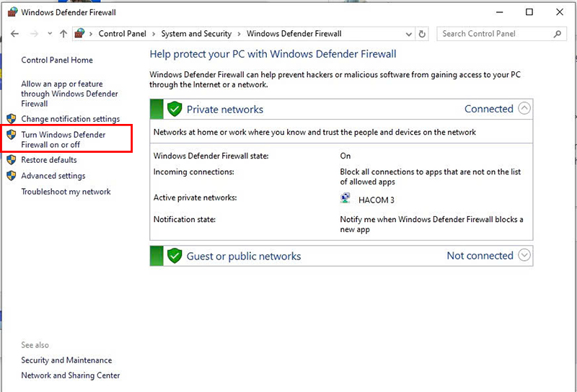Click Help protect your PC heading

(273, 54)
